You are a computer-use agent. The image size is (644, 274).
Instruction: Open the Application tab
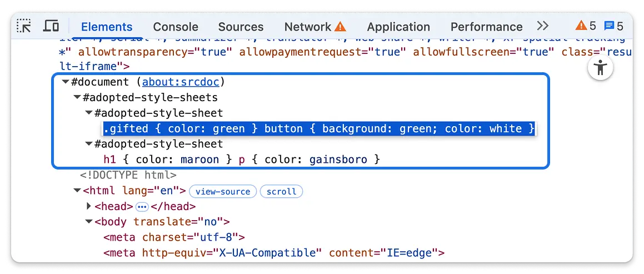click(x=398, y=27)
